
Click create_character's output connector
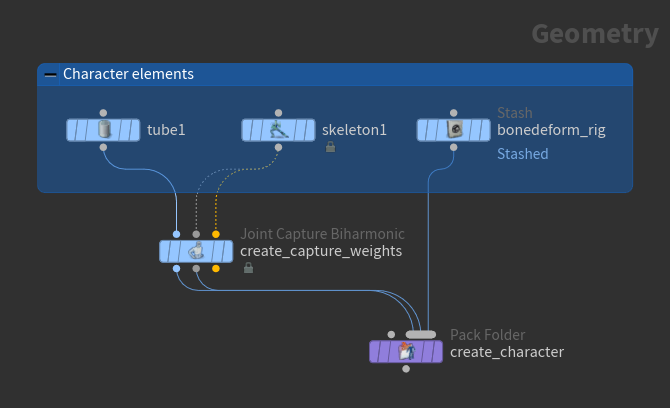click(406, 369)
